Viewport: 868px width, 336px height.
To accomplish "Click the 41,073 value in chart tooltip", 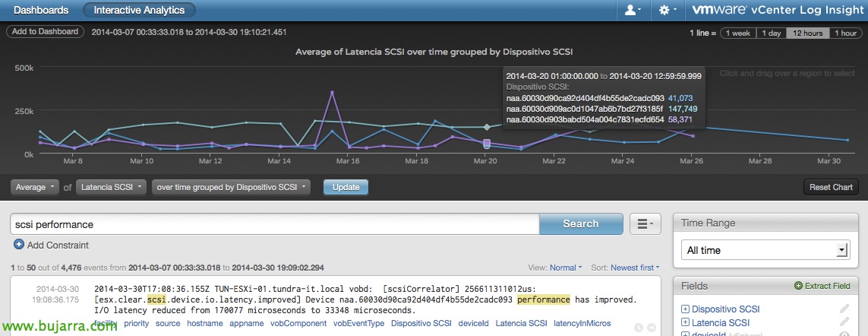I will coord(680,98).
